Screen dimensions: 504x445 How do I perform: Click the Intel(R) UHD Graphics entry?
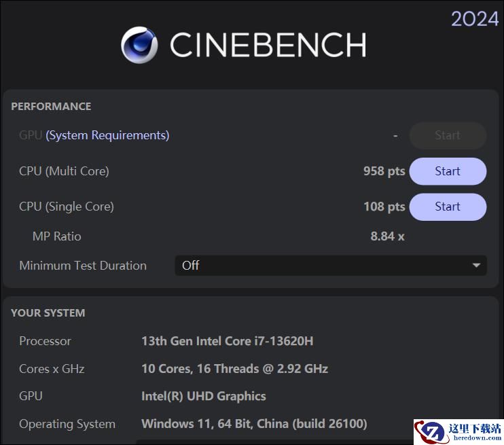click(x=204, y=396)
